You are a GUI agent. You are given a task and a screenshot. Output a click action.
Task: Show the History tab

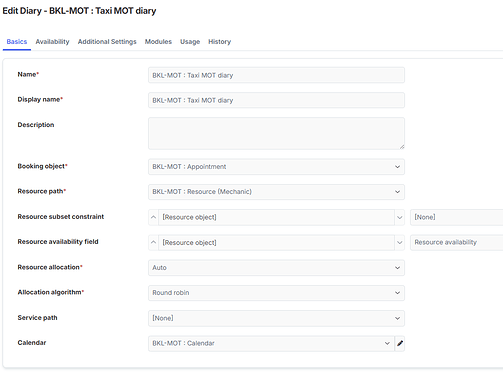click(219, 42)
